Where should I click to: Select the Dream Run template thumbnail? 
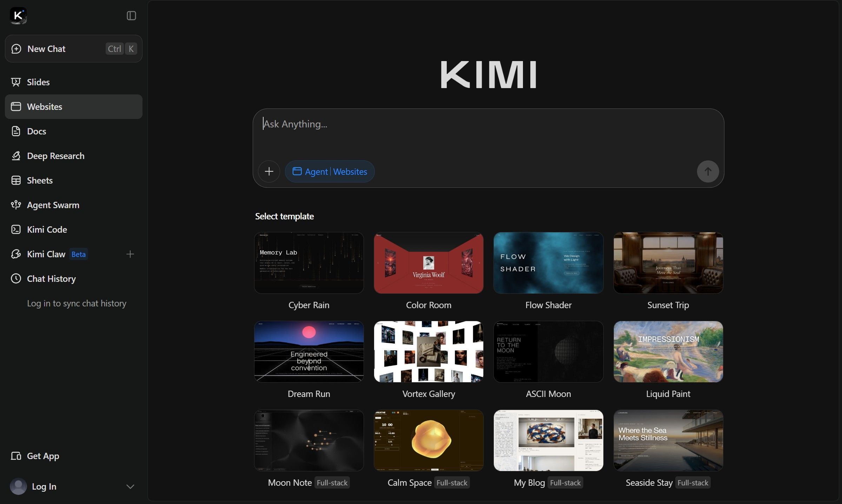pyautogui.click(x=309, y=352)
